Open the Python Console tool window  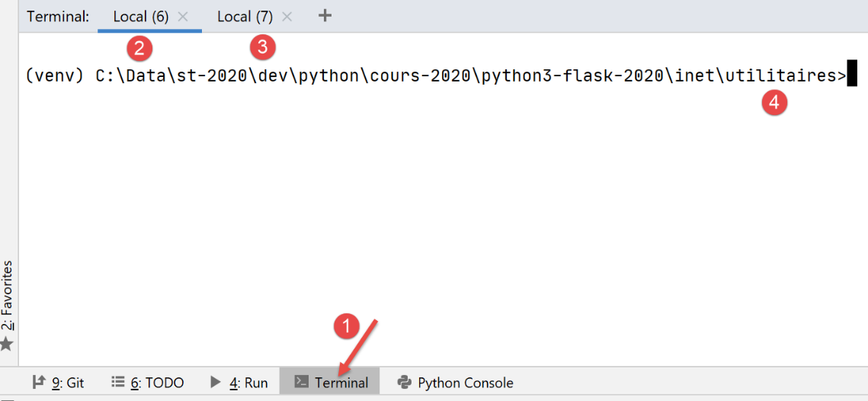point(465,383)
